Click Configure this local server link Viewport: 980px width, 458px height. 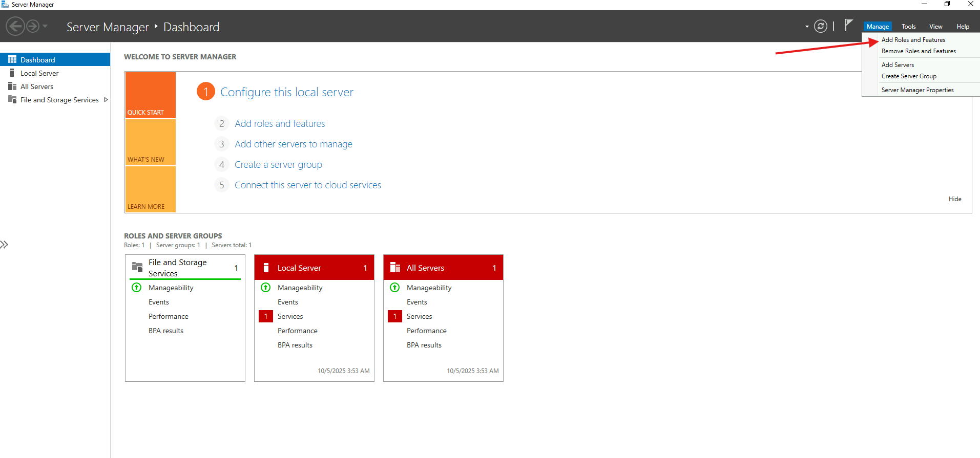tap(287, 92)
